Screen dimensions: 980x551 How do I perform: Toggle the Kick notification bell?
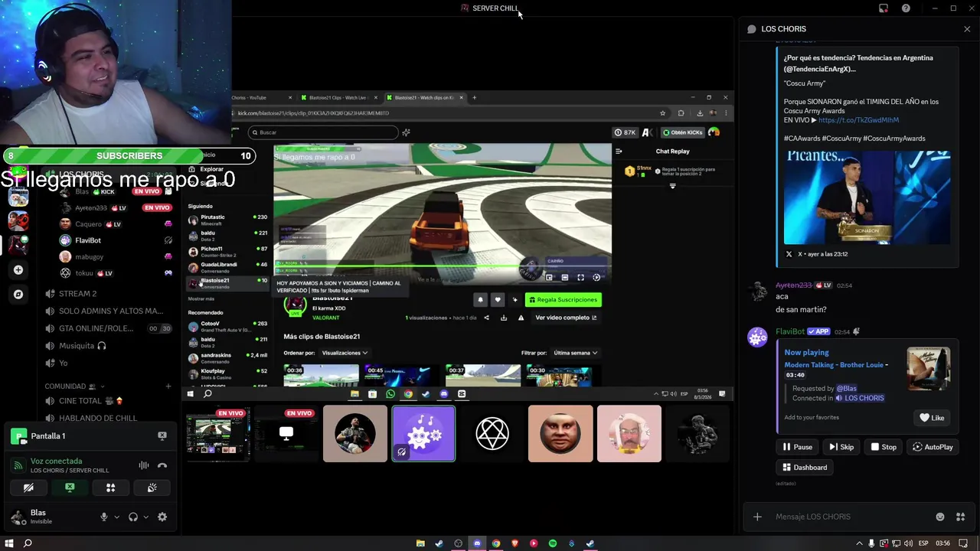click(x=480, y=300)
